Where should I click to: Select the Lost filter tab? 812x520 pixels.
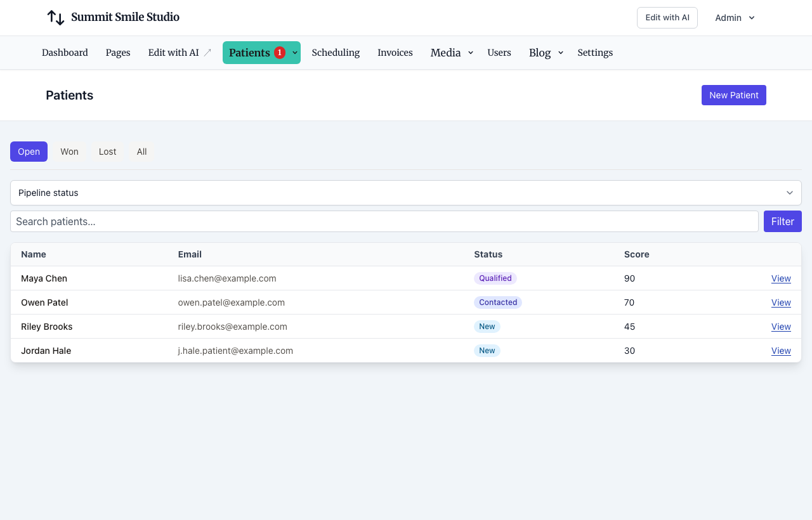[x=108, y=152]
